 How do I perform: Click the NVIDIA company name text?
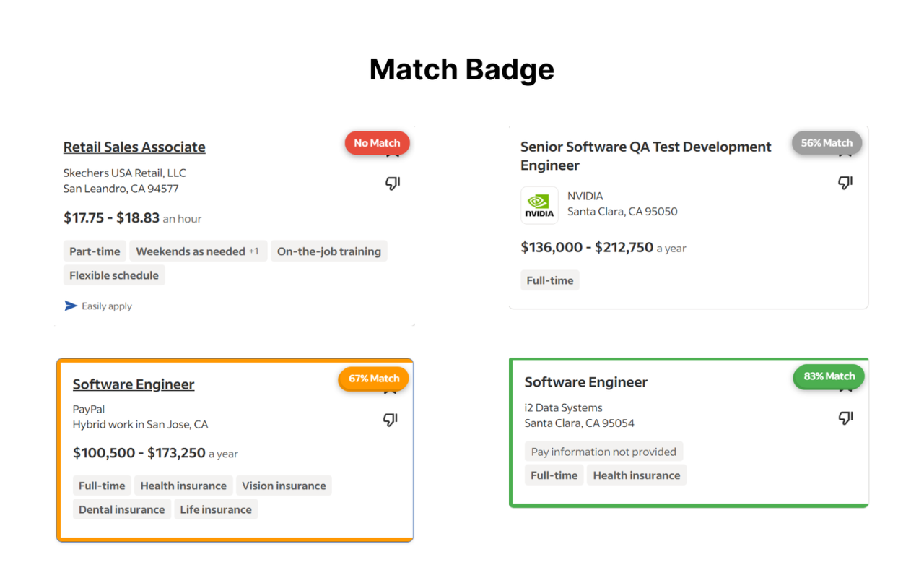[585, 196]
